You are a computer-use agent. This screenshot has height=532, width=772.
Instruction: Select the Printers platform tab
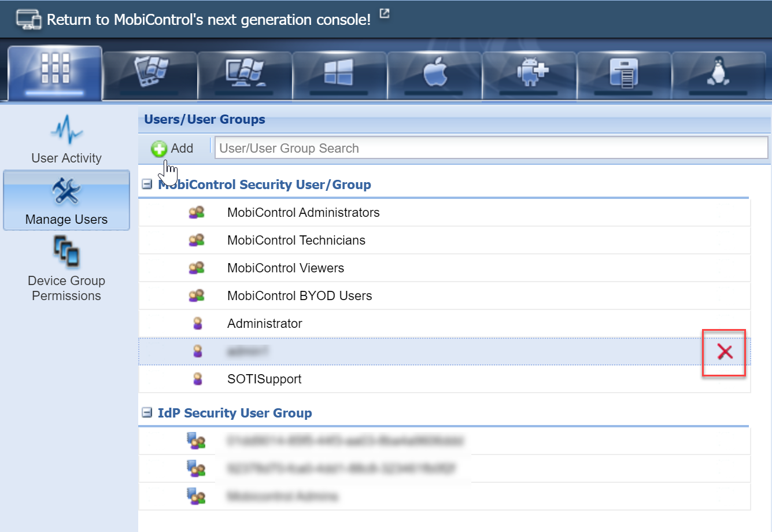click(x=624, y=73)
